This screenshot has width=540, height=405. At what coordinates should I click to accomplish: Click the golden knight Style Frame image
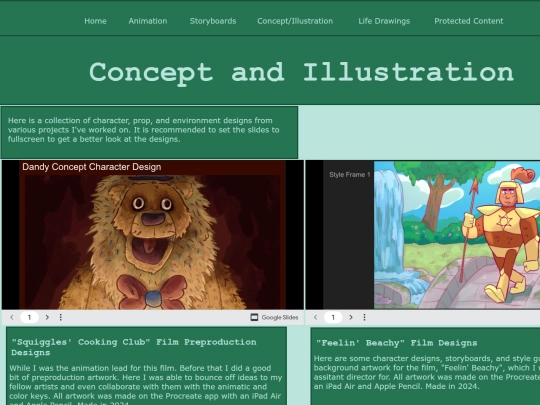pos(457,235)
